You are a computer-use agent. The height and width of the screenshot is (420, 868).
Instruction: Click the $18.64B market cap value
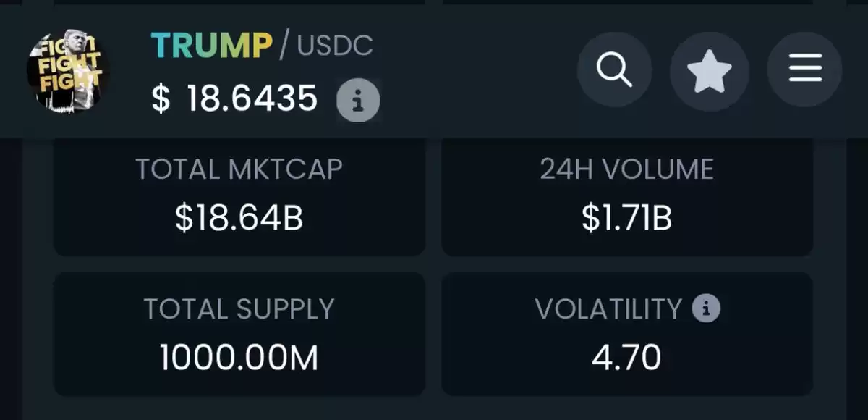[239, 218]
